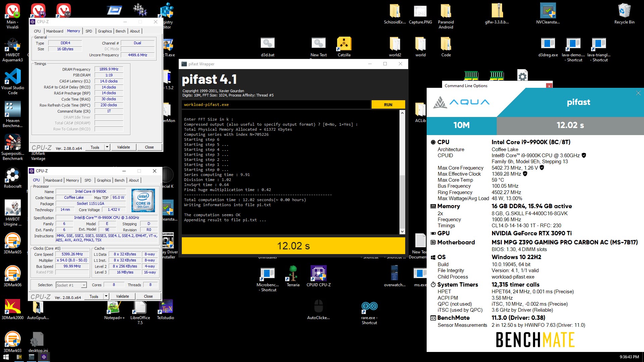Open CPUID CPU-Z desktop icon
This screenshot has height=362, width=644.
pos(318,276)
